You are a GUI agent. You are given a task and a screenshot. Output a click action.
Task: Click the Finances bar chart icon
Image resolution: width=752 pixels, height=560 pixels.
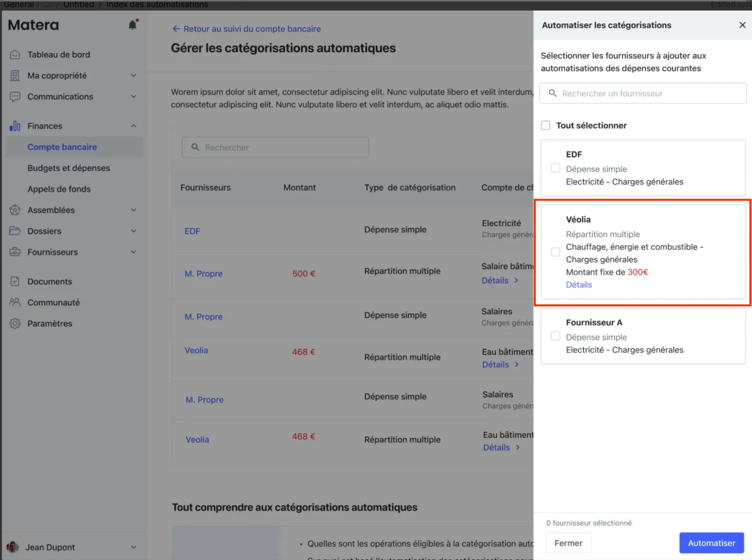point(15,126)
